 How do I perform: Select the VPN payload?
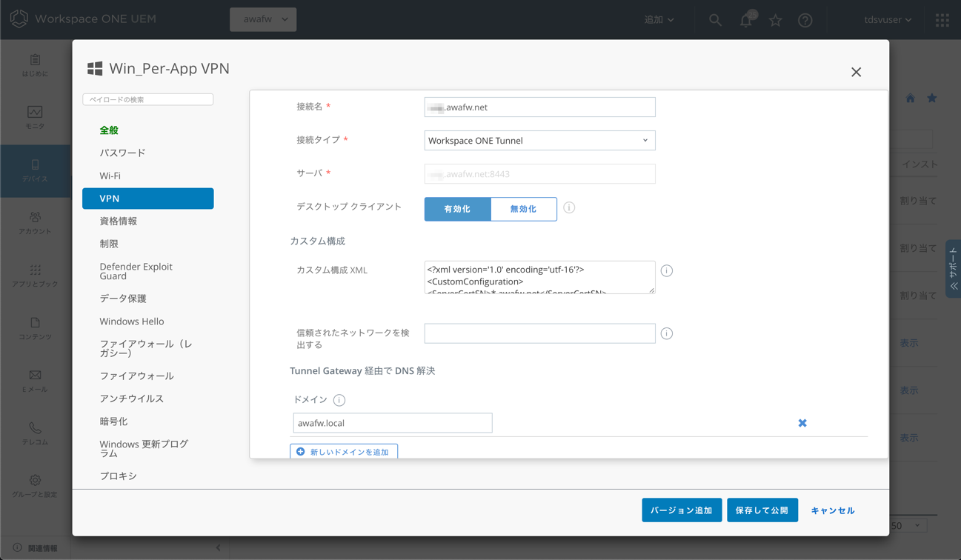click(147, 199)
